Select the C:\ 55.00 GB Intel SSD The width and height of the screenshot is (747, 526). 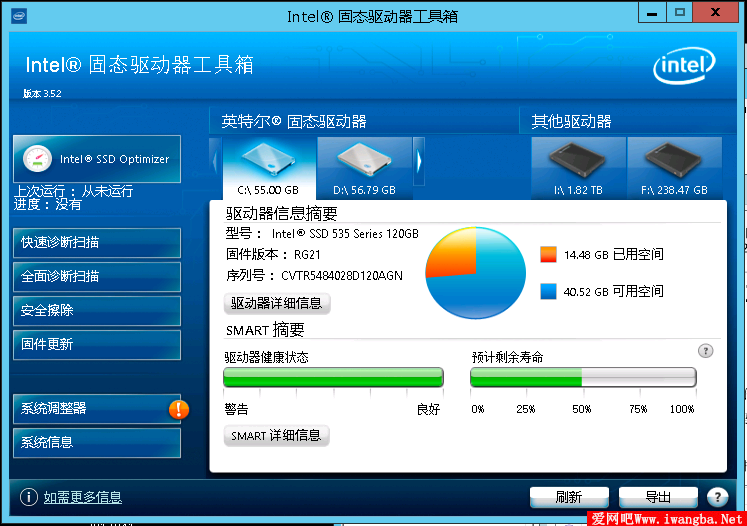(269, 168)
